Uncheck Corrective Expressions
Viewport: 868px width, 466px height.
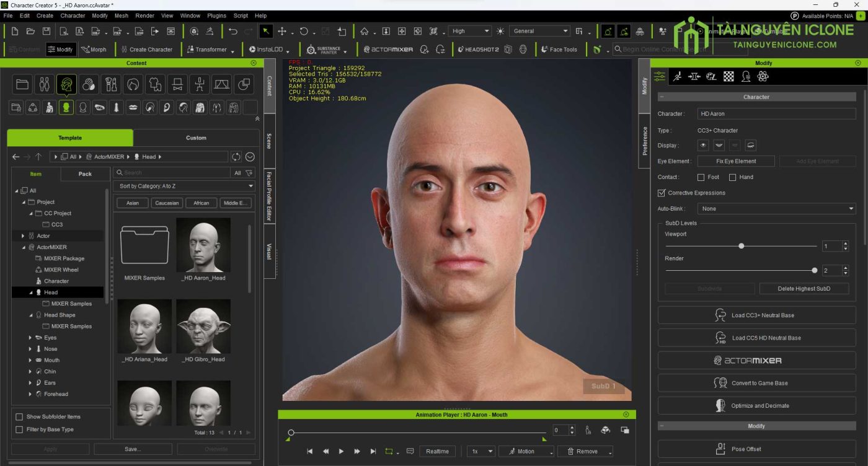[662, 193]
